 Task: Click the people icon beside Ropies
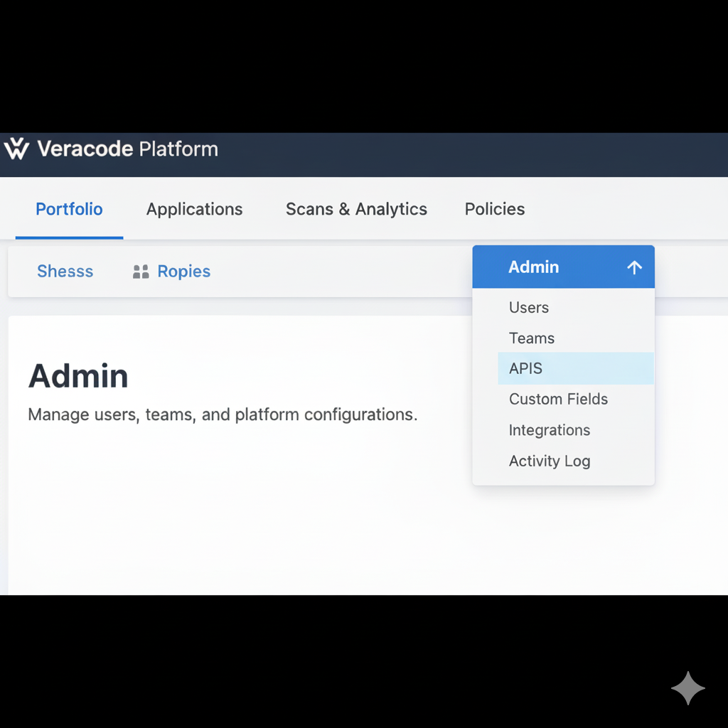pos(141,272)
